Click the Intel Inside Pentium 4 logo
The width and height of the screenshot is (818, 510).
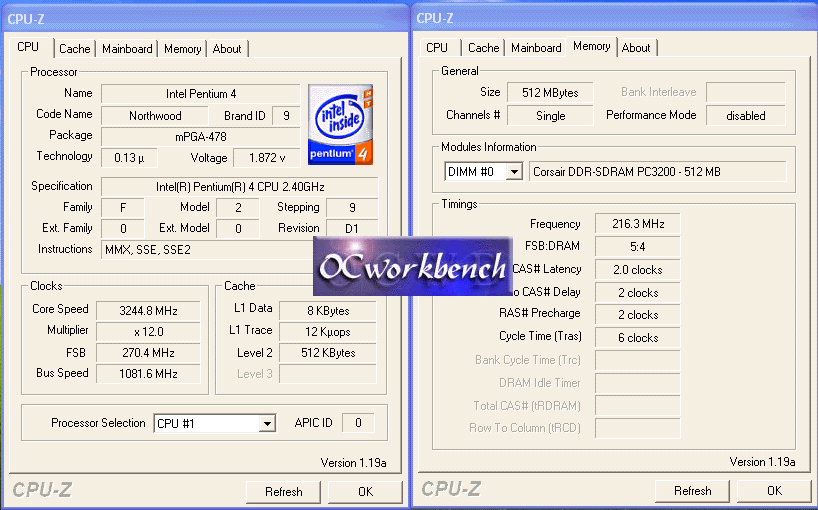point(340,124)
